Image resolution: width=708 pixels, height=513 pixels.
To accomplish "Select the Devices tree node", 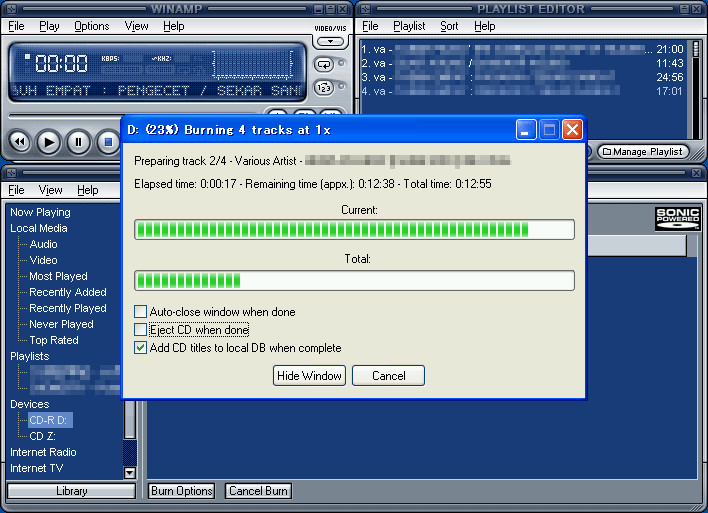I will [x=30, y=404].
